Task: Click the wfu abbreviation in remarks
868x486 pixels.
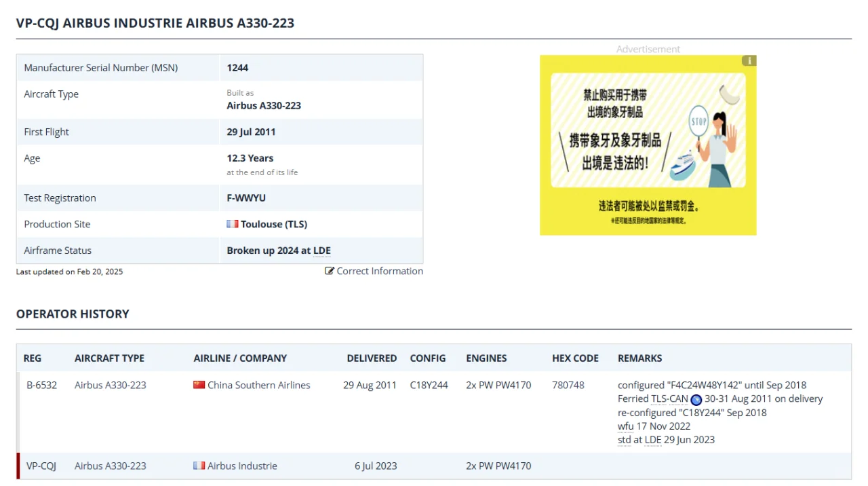Action: coord(626,426)
